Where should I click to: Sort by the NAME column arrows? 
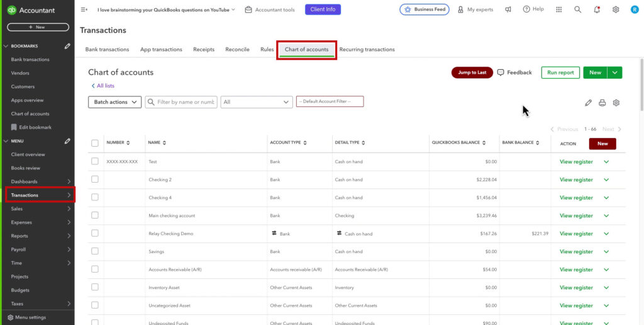tap(164, 143)
